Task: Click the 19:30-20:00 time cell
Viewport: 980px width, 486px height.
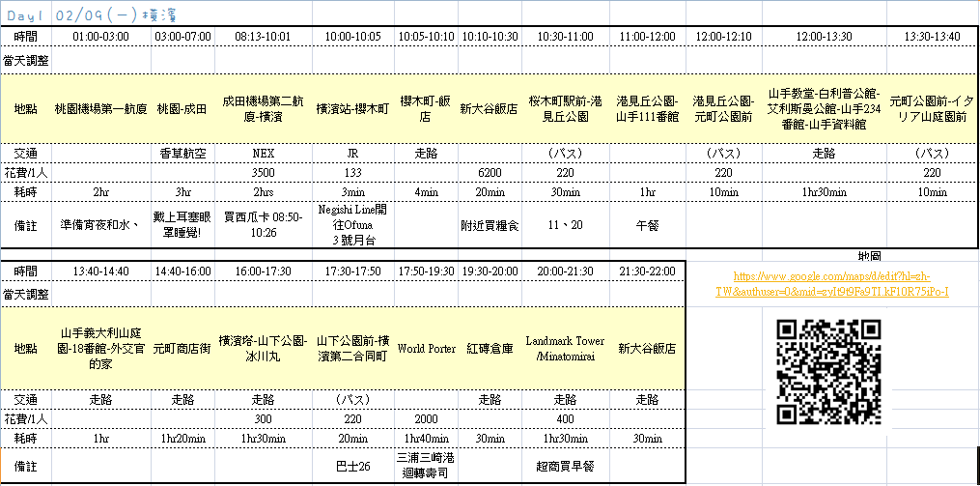Action: pyautogui.click(x=490, y=272)
